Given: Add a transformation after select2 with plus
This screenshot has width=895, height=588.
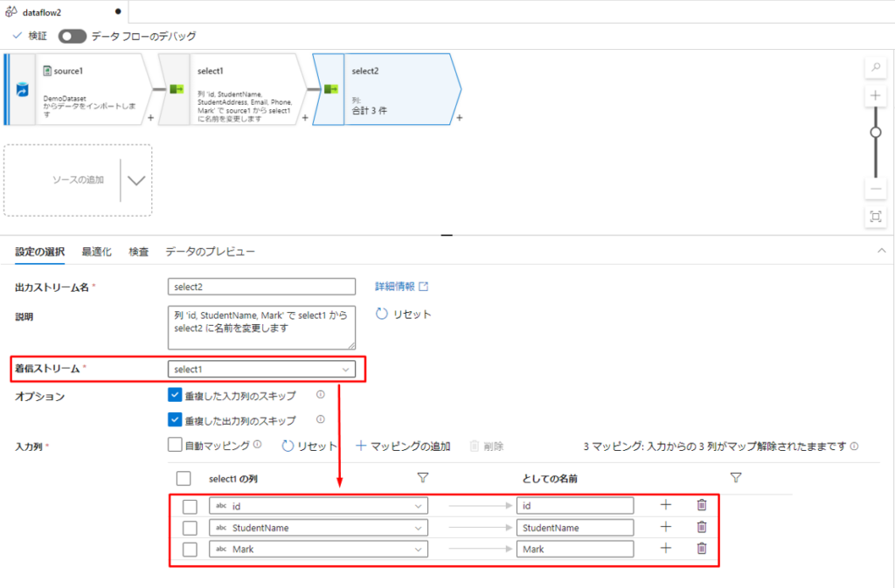Looking at the screenshot, I should [460, 118].
